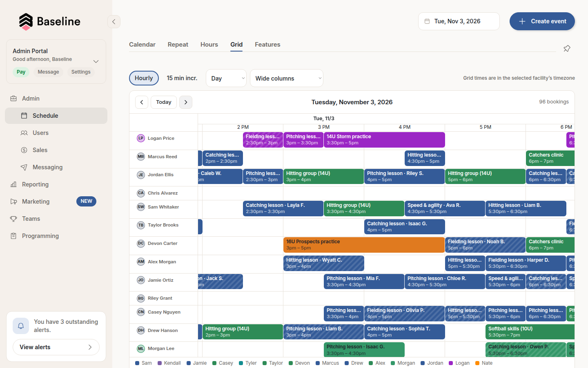Open Softball skills (10U) event
The width and height of the screenshot is (588, 368).
pyautogui.click(x=530, y=332)
